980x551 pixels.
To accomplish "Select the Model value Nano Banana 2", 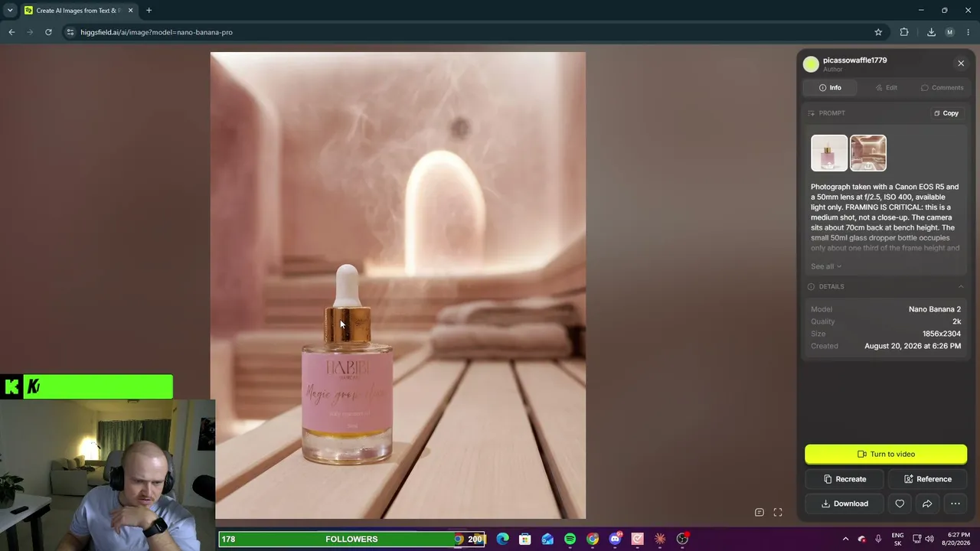I will point(934,309).
